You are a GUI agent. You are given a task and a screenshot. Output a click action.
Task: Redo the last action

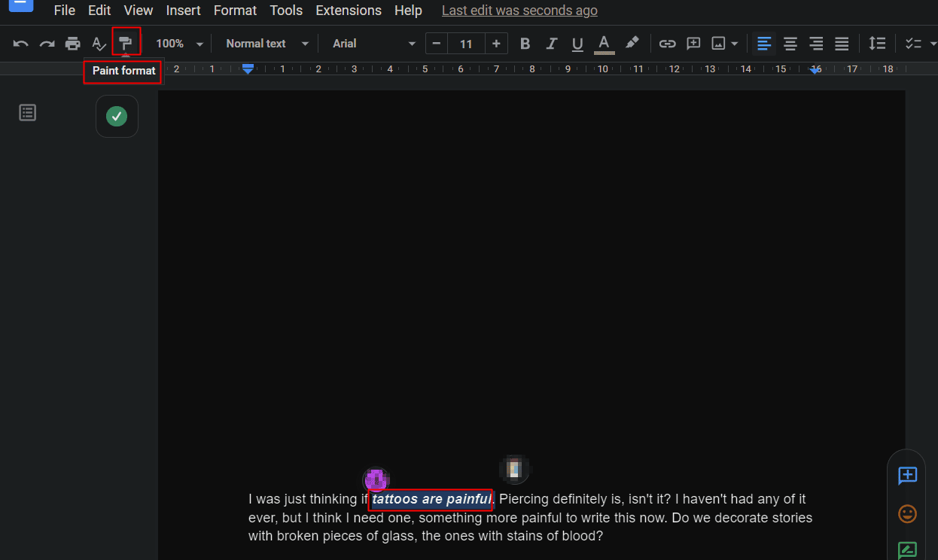click(x=47, y=44)
